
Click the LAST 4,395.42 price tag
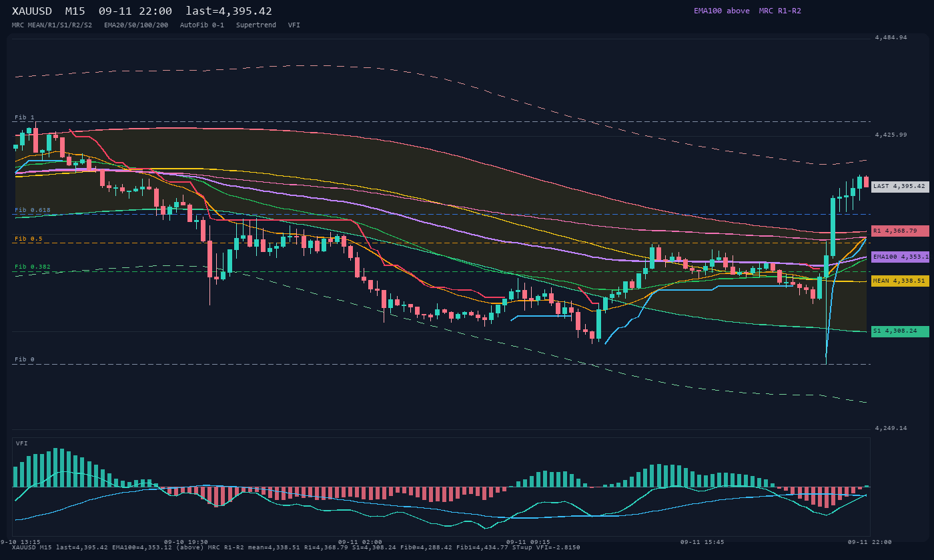click(x=900, y=187)
